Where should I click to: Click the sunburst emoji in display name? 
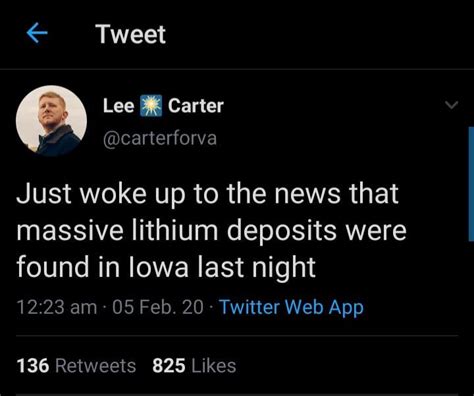151,106
